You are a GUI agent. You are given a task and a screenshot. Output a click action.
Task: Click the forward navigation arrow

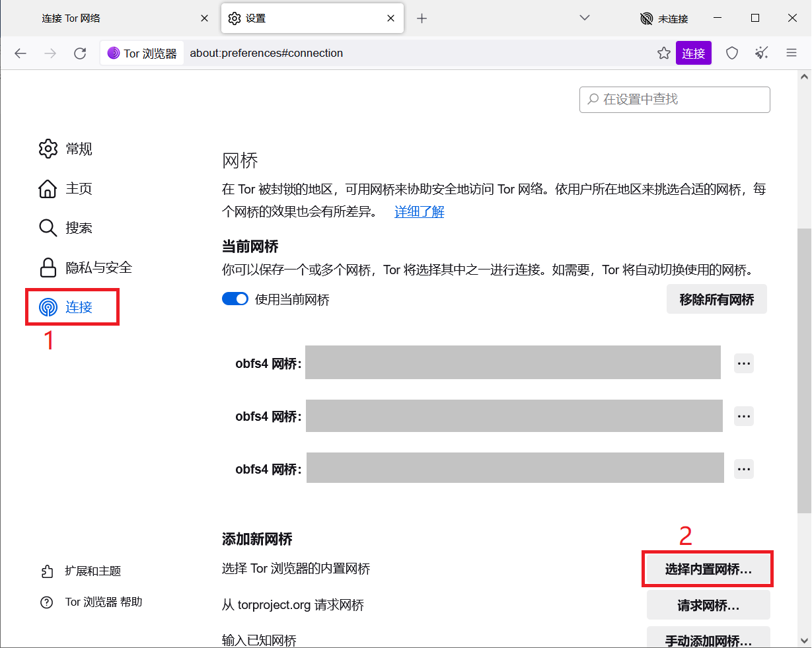tap(50, 54)
